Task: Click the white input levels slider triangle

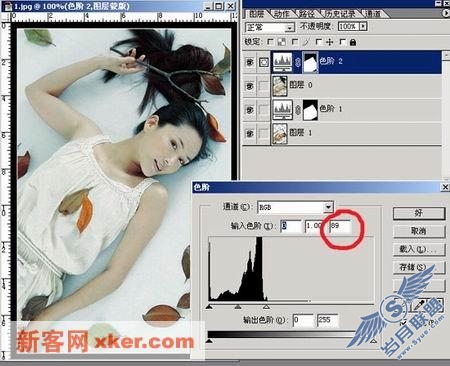Action: pos(266,307)
